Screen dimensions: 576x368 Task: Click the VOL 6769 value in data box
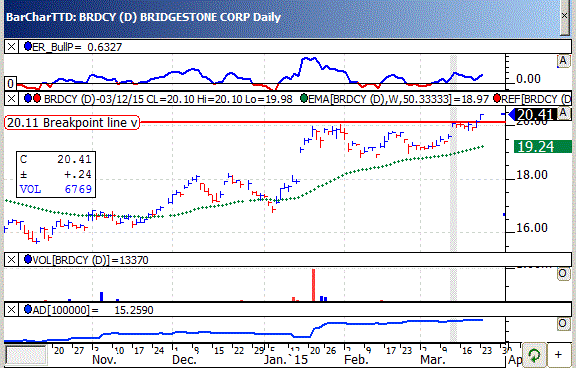click(56, 189)
